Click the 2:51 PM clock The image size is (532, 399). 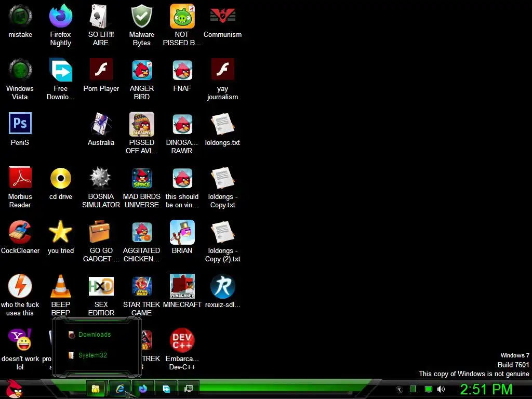[x=486, y=389]
